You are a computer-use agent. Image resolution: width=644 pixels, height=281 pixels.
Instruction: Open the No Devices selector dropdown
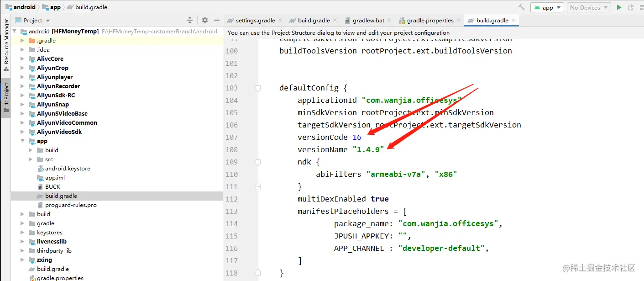589,7
